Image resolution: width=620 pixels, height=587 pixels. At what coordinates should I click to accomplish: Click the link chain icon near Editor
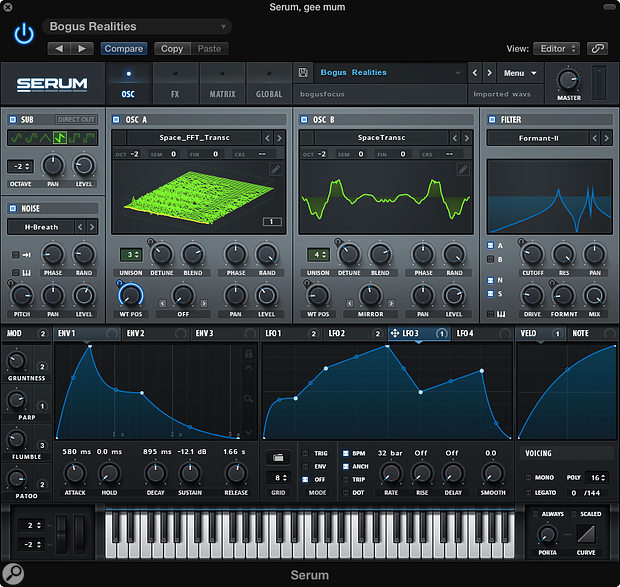597,48
